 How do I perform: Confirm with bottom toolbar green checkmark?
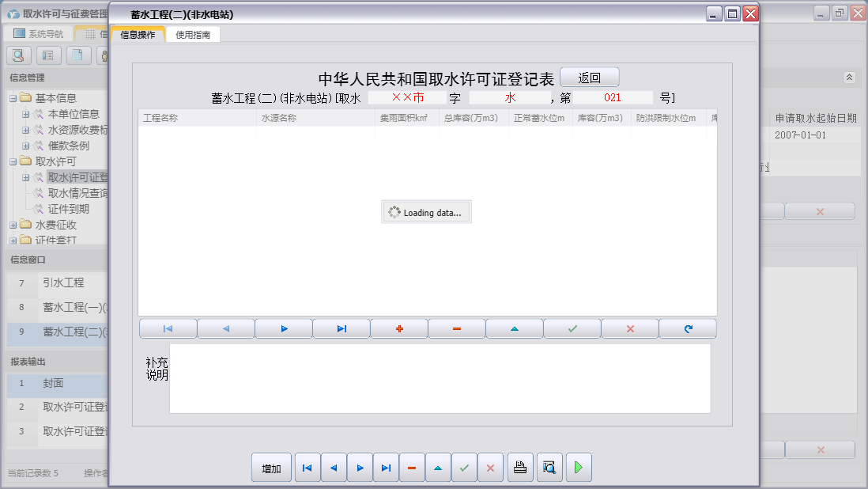point(464,468)
